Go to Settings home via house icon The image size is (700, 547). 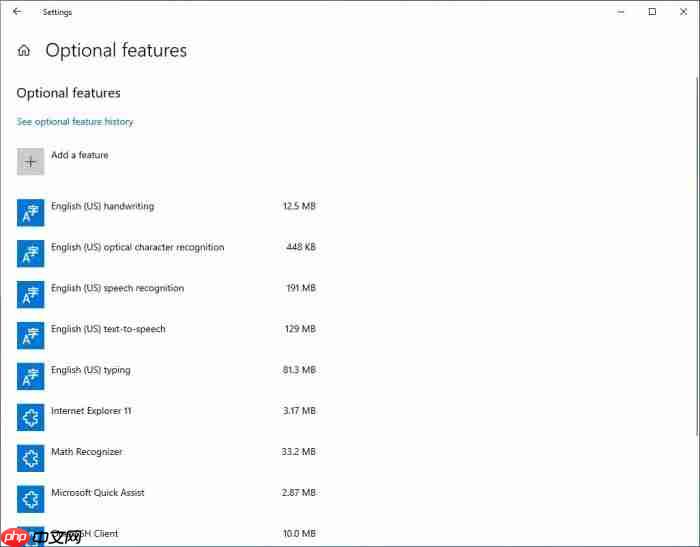tap(24, 51)
